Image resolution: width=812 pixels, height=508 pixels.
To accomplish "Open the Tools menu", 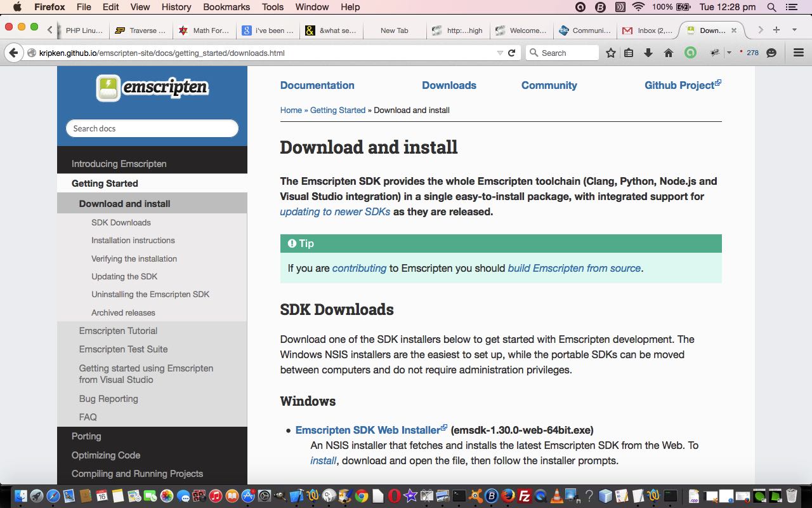I will click(273, 7).
